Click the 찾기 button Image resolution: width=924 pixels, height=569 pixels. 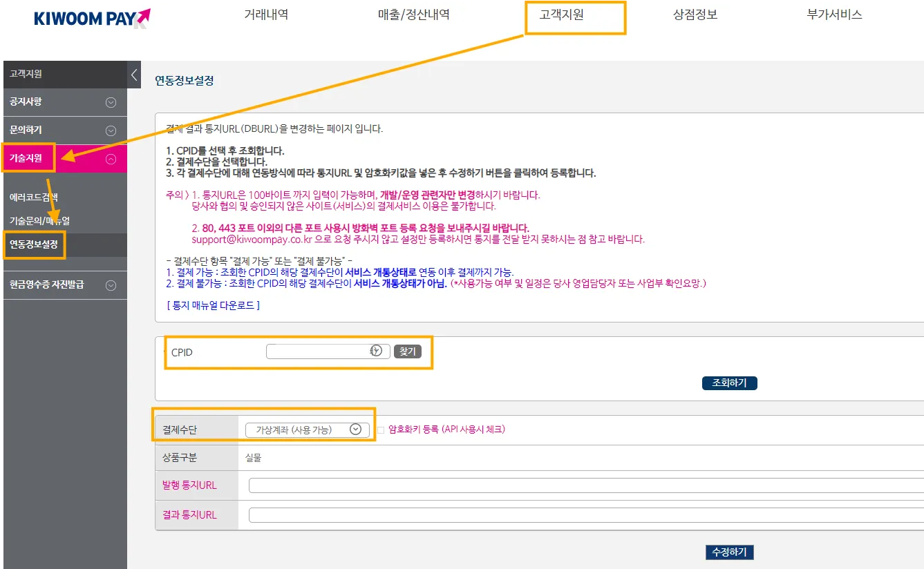pos(408,351)
